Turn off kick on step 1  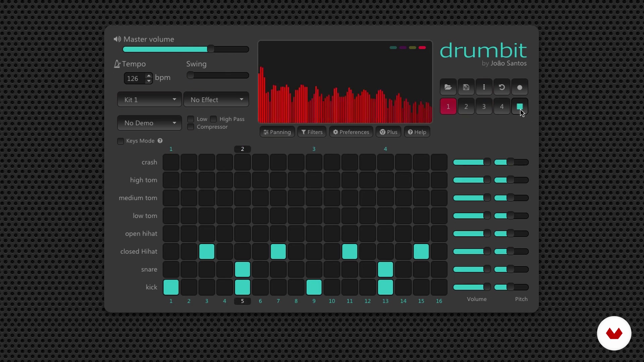171,287
